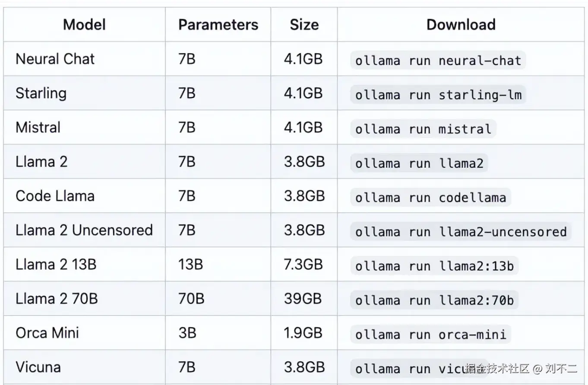This screenshot has height=385, width=588.
Task: Select the 7B value in the Code Llama row
Action: [x=187, y=196]
